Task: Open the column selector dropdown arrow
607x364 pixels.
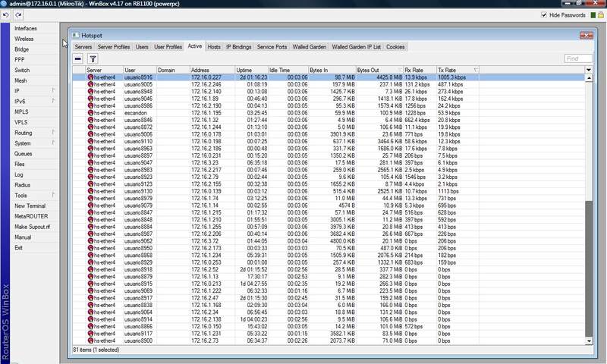Action: coord(589,70)
